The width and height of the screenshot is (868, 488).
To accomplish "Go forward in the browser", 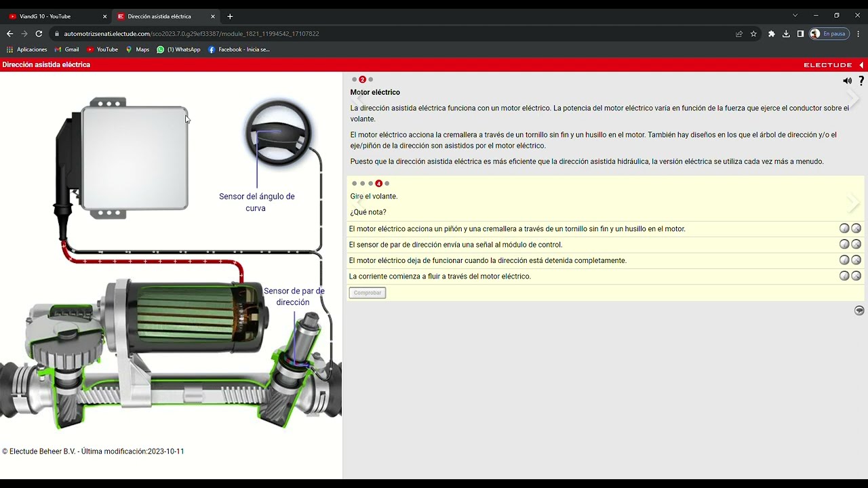I will 24,34.
